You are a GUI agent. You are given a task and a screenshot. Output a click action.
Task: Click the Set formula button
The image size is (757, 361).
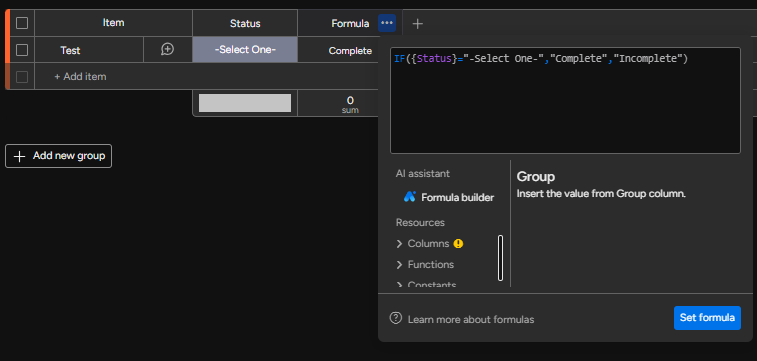tap(707, 318)
